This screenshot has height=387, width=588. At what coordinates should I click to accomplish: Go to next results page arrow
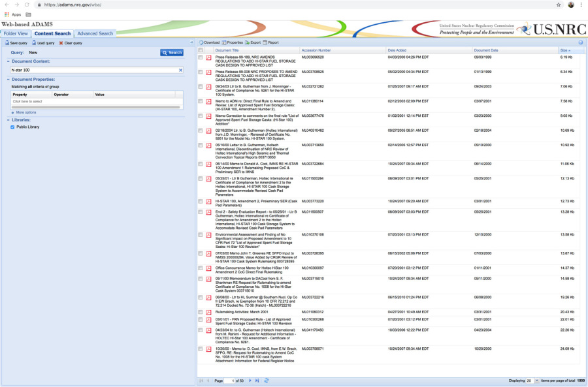click(x=249, y=380)
